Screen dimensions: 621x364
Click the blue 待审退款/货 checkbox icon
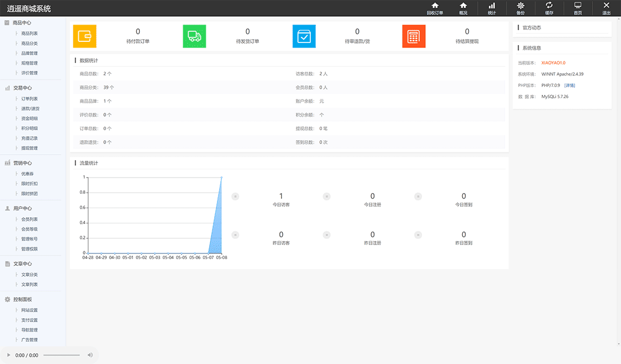tap(304, 36)
